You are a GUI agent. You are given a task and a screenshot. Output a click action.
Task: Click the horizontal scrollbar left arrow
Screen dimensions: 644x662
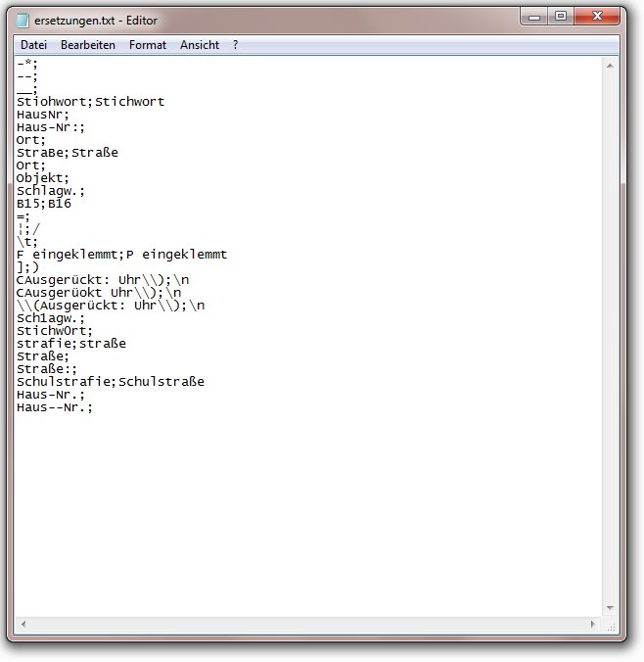[x=23, y=625]
